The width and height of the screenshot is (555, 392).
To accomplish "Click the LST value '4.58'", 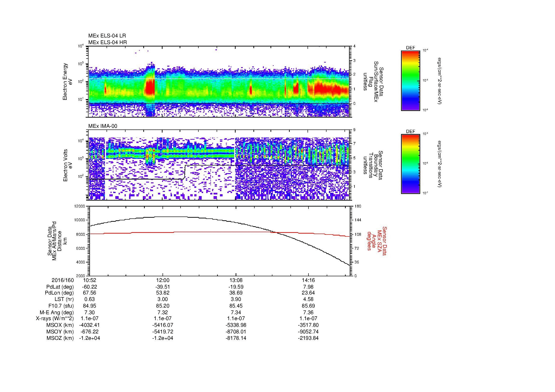I will point(308,300).
